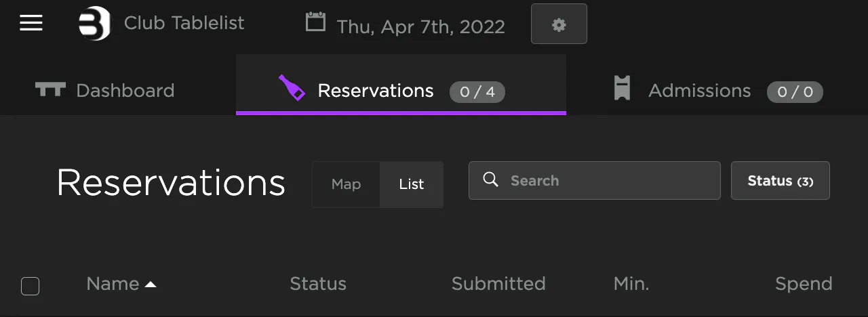Screen dimensions: 868x317
Task: Open settings with the gear button
Action: [x=559, y=24]
